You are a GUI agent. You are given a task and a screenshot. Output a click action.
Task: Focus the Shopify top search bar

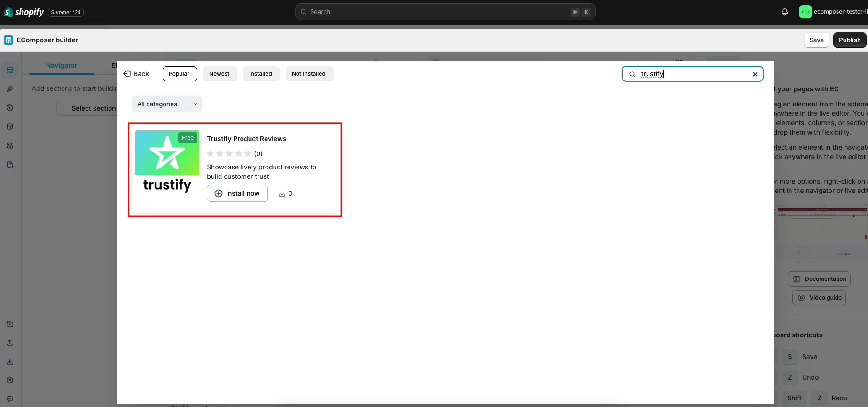pos(445,12)
